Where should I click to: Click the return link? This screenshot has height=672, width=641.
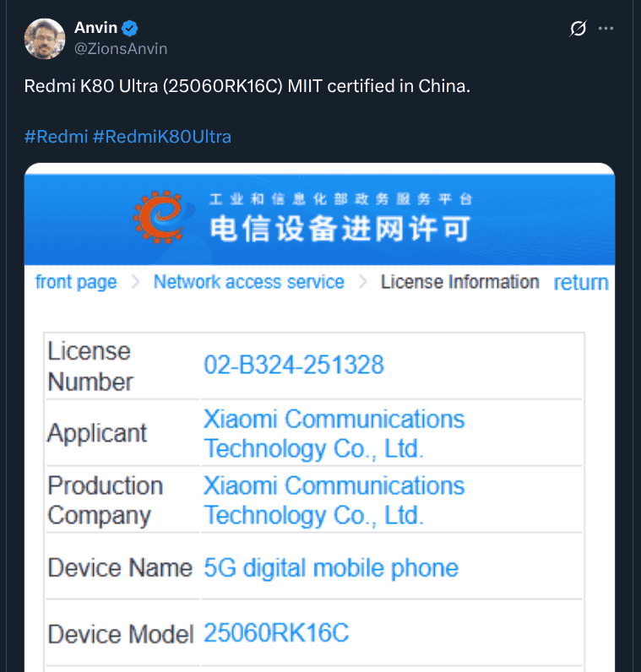pos(581,283)
